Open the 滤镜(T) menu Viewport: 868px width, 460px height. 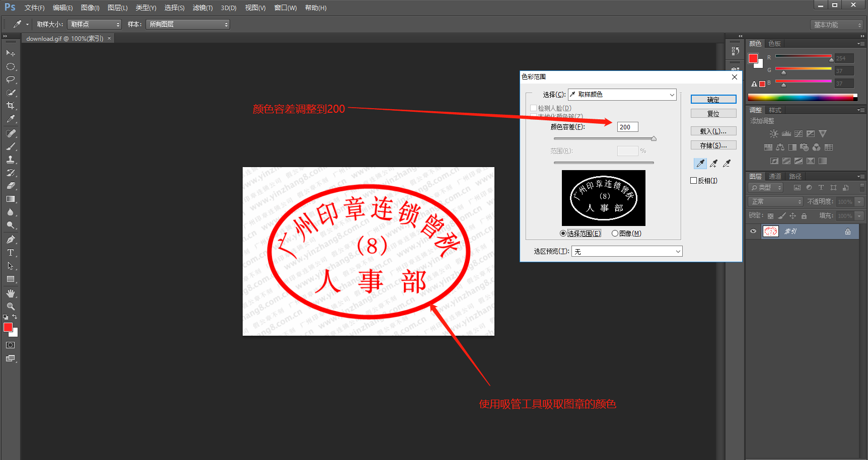[x=203, y=8]
